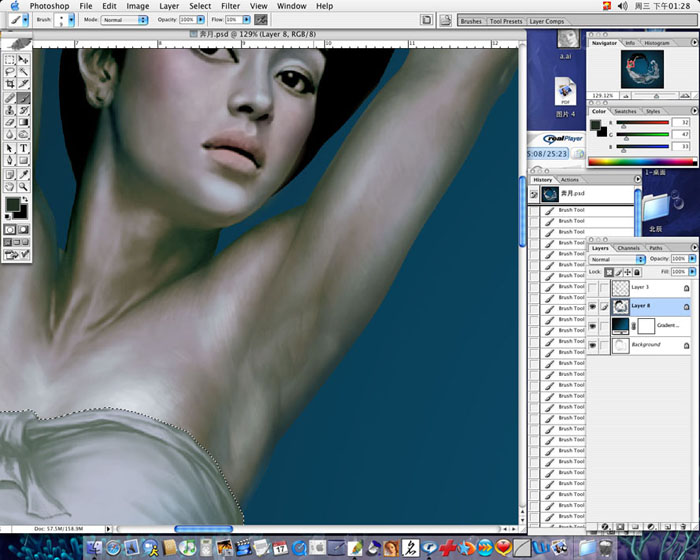700x560 pixels.
Task: Select the Healing Brush tool
Action: coord(10,98)
